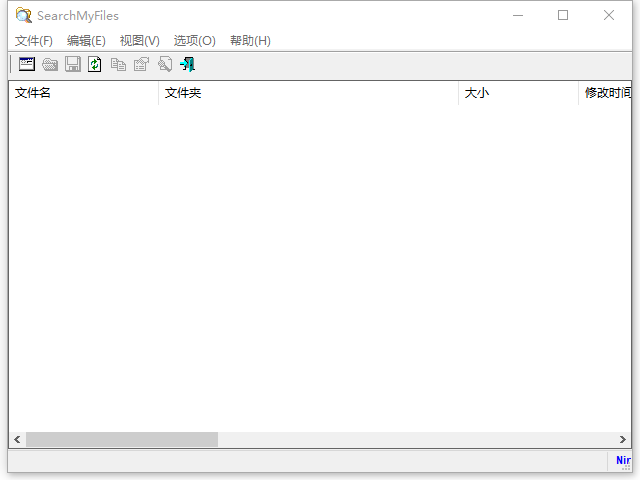Click the Find magnifier toolbar icon

[x=165, y=64]
